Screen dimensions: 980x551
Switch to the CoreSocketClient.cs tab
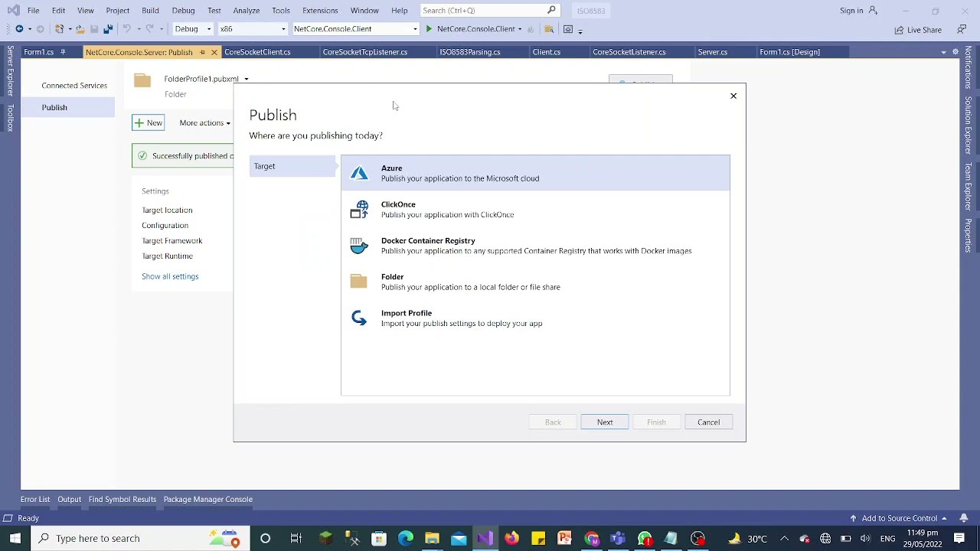click(x=257, y=52)
